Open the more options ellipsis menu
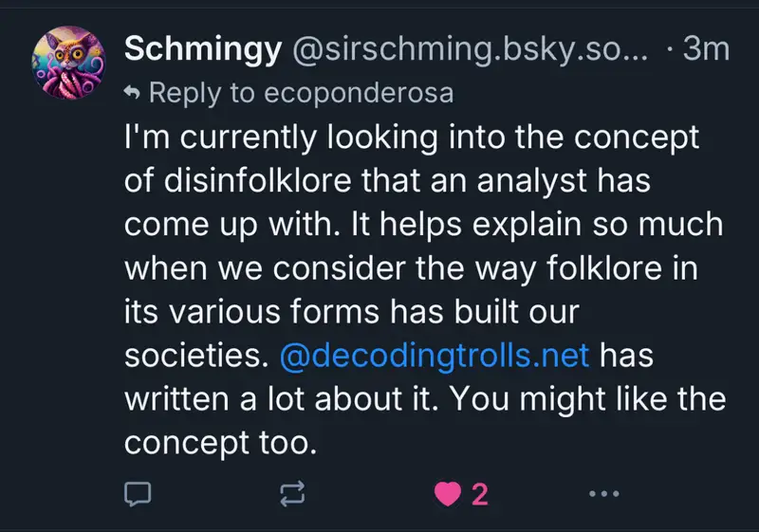759x532 pixels. click(x=603, y=494)
